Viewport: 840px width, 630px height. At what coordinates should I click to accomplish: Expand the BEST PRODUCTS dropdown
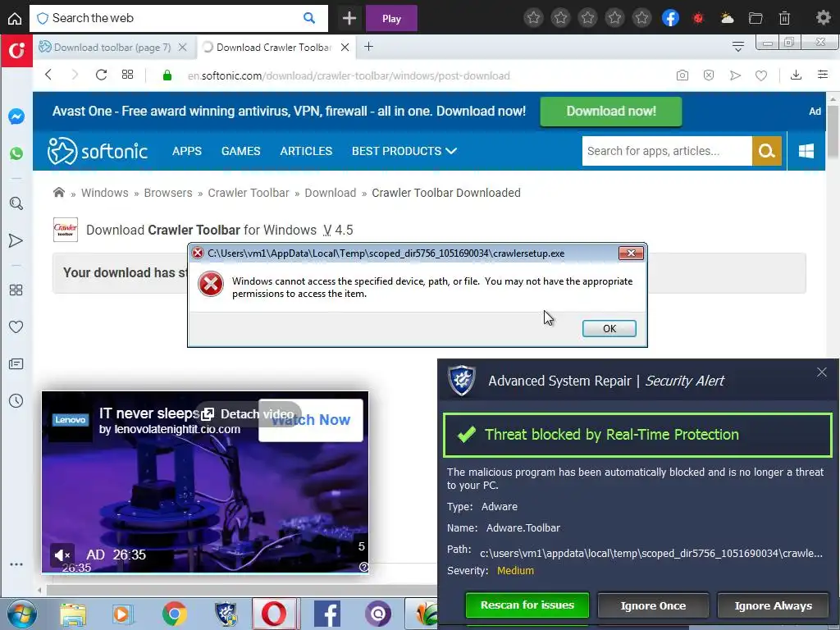pyautogui.click(x=404, y=151)
